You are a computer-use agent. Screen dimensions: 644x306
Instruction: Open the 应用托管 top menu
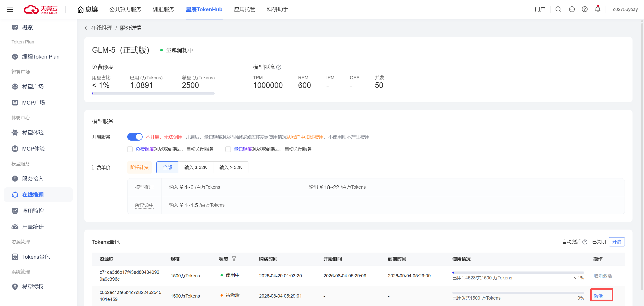coord(245,9)
